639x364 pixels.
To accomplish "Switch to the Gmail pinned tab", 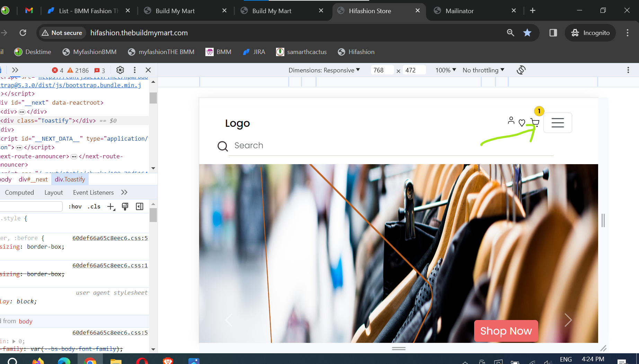I will coord(29,11).
